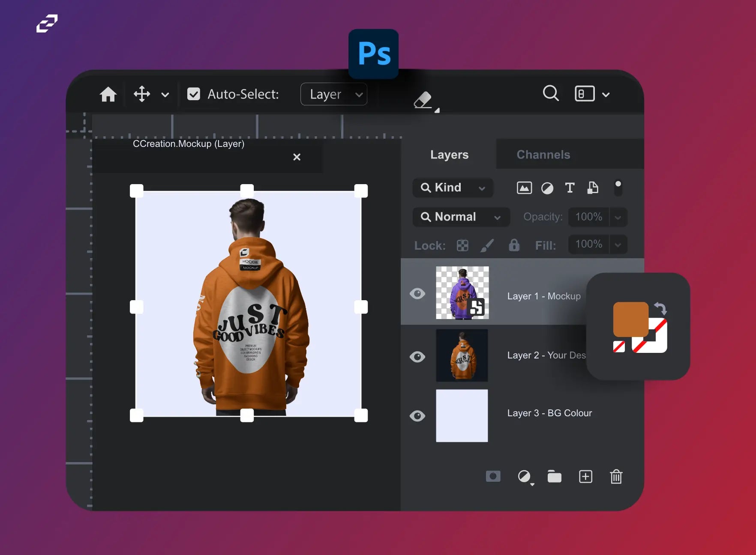Filter layers by type (T) icon
The width and height of the screenshot is (756, 555).
pos(570,188)
